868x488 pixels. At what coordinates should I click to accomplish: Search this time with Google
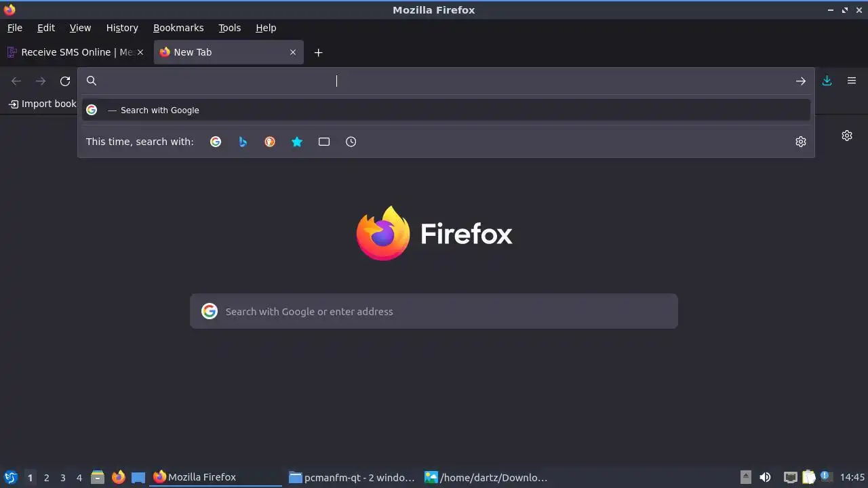[x=216, y=142]
